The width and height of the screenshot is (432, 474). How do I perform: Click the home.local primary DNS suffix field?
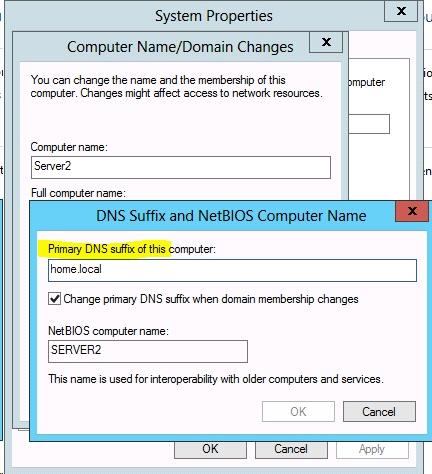pos(232,270)
